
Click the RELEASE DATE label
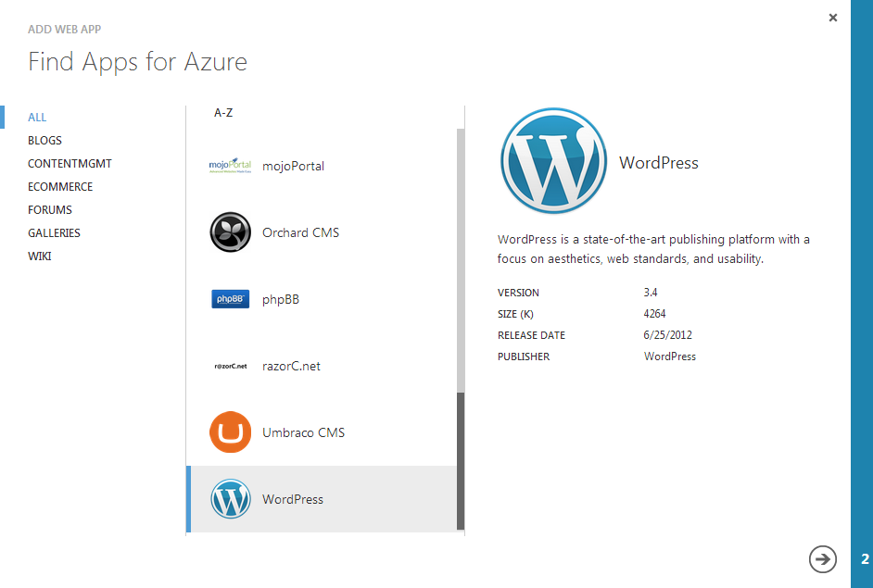pyautogui.click(x=531, y=335)
